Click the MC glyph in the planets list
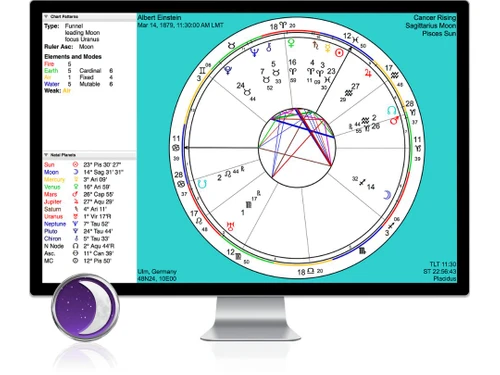 [75, 261]
